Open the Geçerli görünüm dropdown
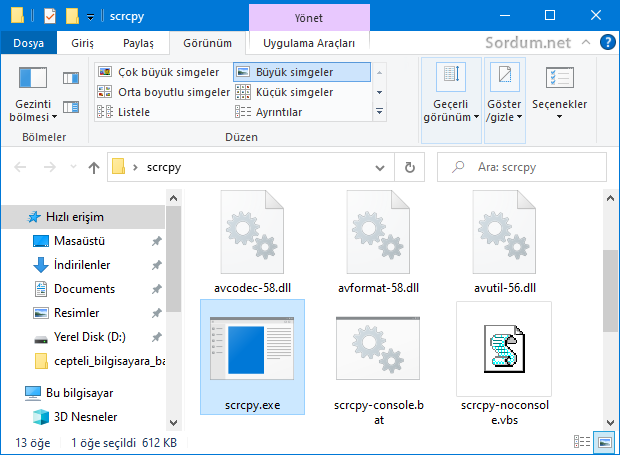This screenshot has height=455, width=620. point(451,100)
